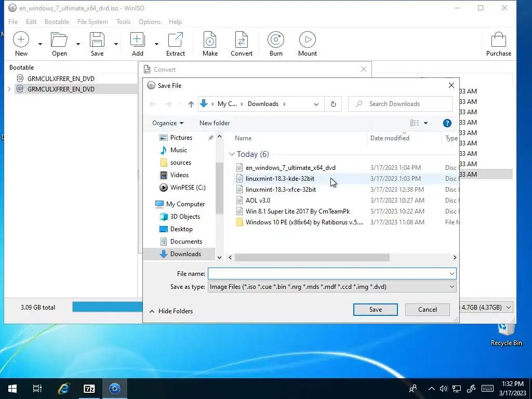Collapse navigation with Hide Folders
Viewport: 532px width, 399px height.
point(171,311)
